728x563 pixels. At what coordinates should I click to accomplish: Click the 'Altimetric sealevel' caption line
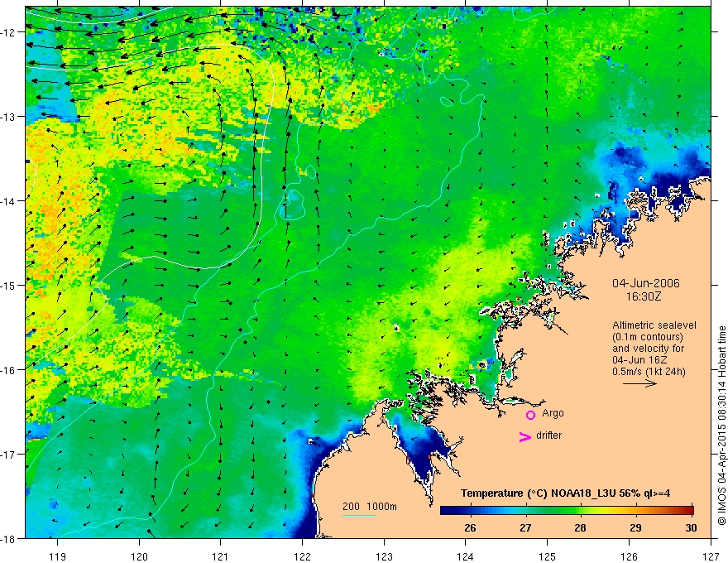654,325
